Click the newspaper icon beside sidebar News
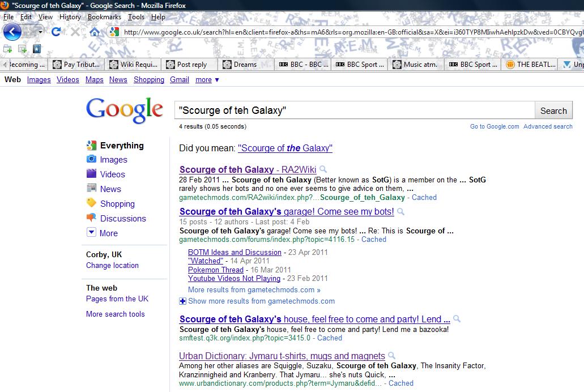 coord(91,188)
